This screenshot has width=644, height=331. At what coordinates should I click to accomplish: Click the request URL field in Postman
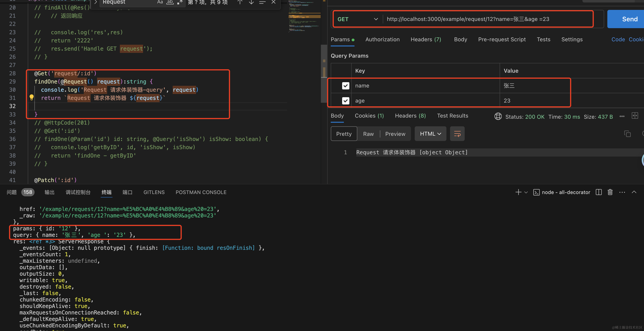click(487, 19)
